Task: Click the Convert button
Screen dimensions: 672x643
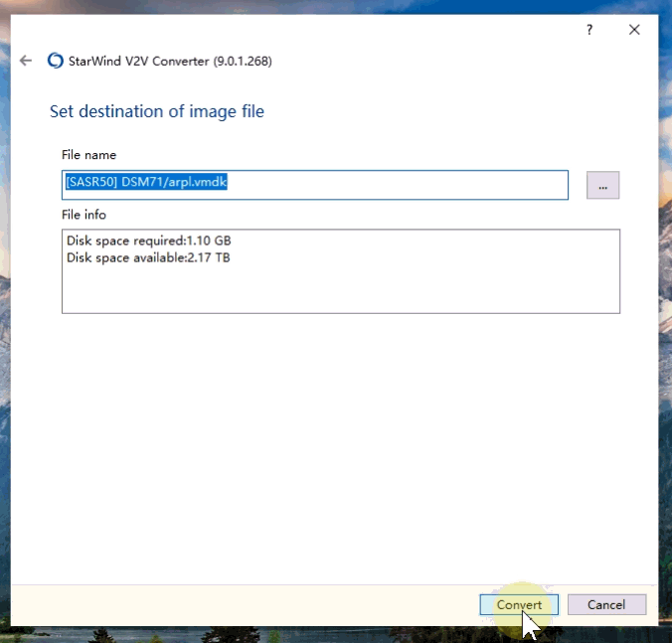Action: tap(519, 604)
